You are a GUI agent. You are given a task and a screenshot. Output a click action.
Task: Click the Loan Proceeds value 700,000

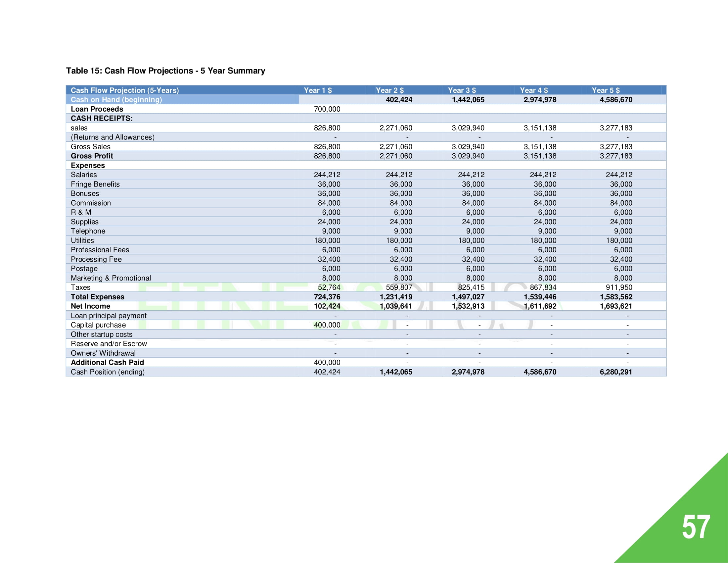pyautogui.click(x=327, y=109)
